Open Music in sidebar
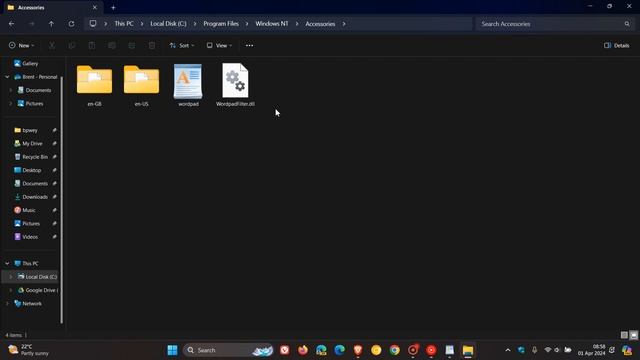The image size is (640, 360). (30, 210)
